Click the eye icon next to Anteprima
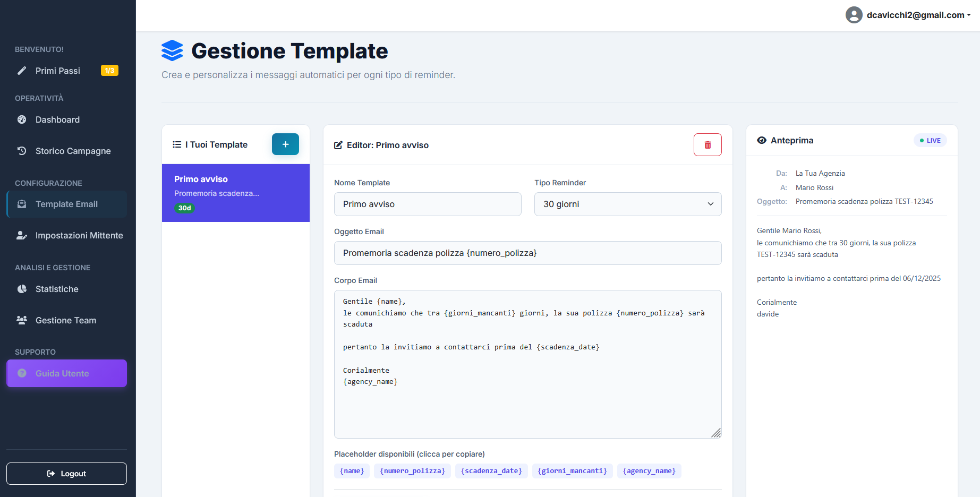Image resolution: width=980 pixels, height=497 pixels. 761,140
